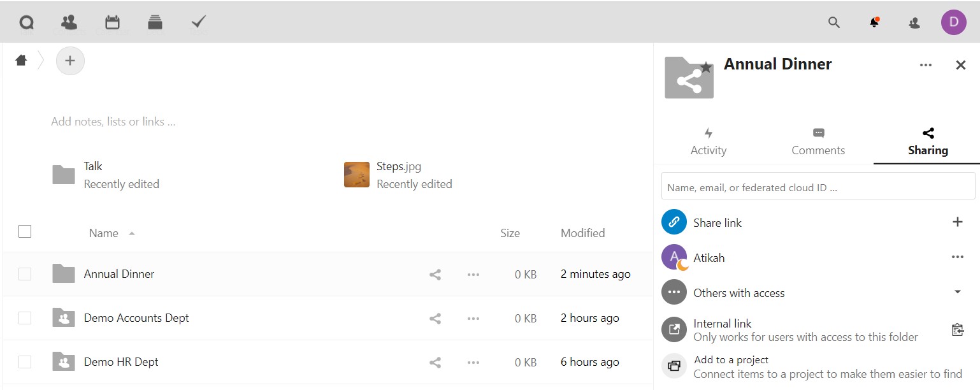Switch to the Activity tab
This screenshot has width=980, height=390.
pos(708,141)
